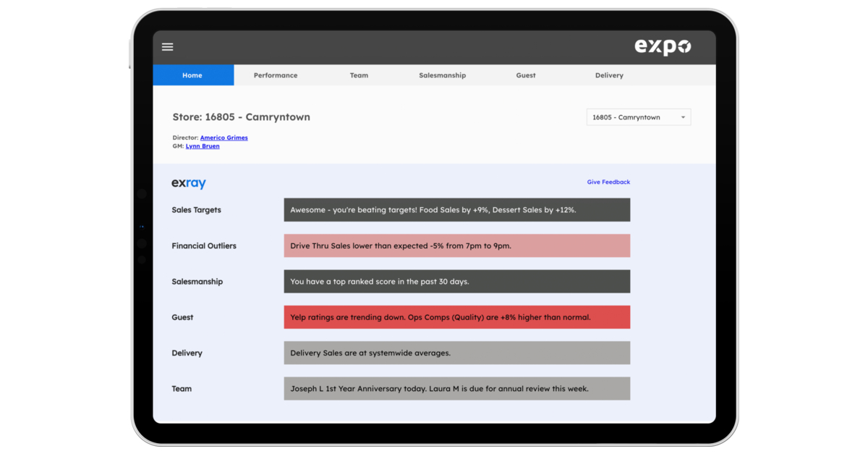Image resolution: width=868 pixels, height=454 pixels.
Task: Open the Guest tab
Action: pos(526,75)
